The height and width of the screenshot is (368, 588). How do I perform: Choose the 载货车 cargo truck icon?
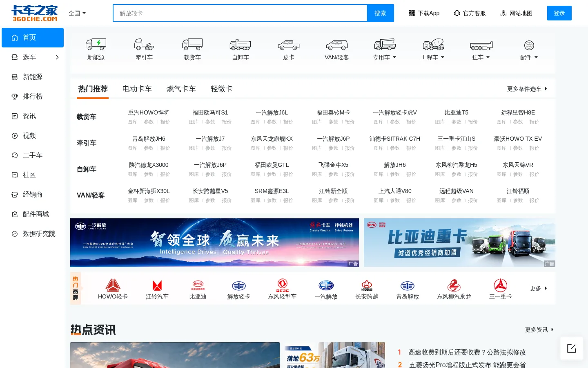192,44
